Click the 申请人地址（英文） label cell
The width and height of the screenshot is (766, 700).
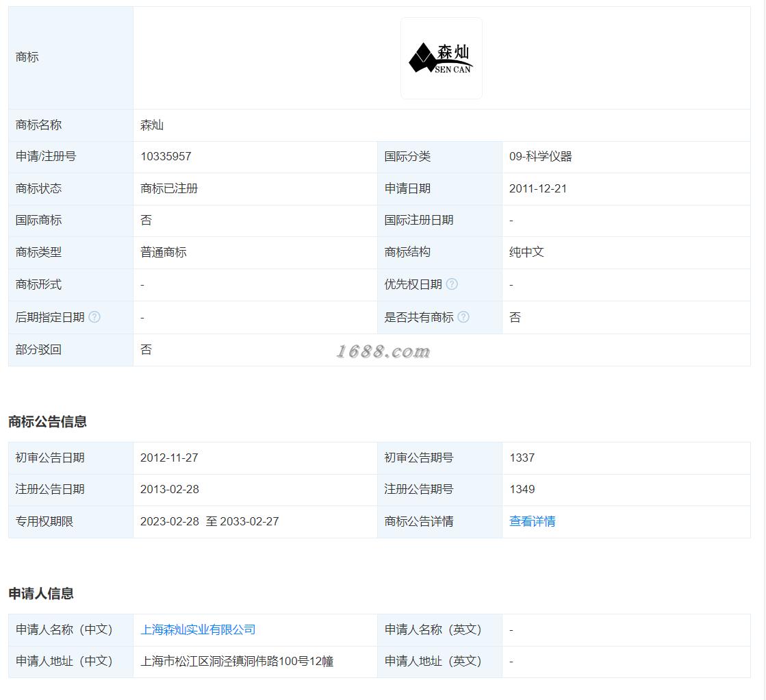(x=439, y=662)
